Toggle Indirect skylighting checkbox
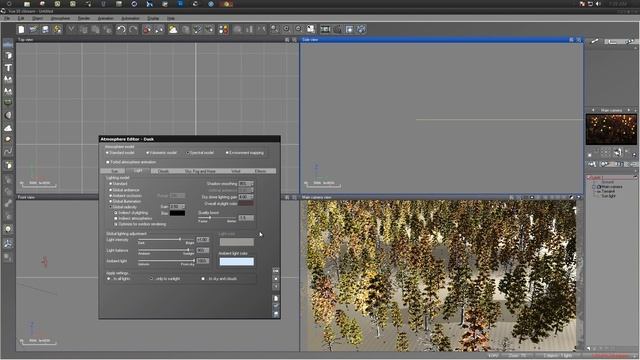The image size is (640, 360). (116, 213)
